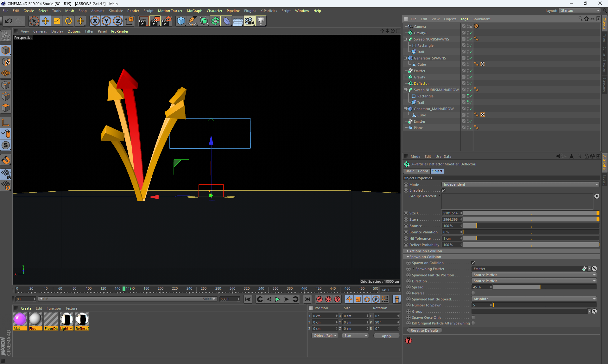Open Spawned Particle Speed dropdown
The image size is (608, 364).
point(534,299)
